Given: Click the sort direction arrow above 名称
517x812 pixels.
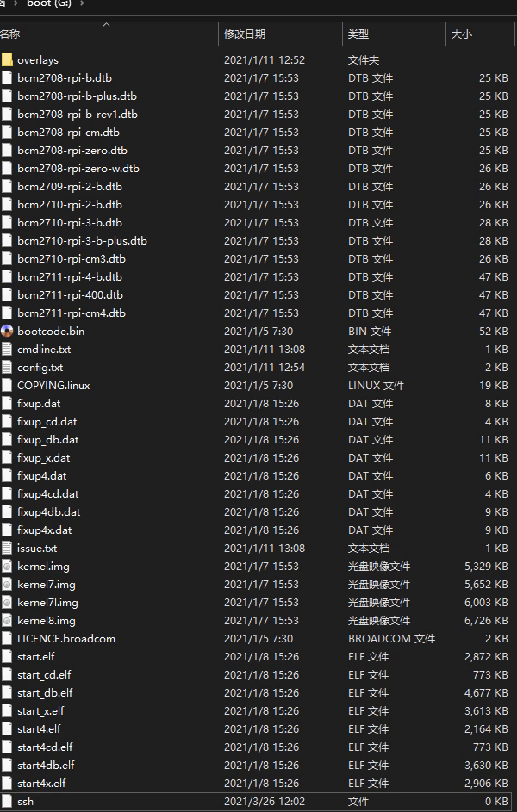Looking at the screenshot, I should (107, 25).
